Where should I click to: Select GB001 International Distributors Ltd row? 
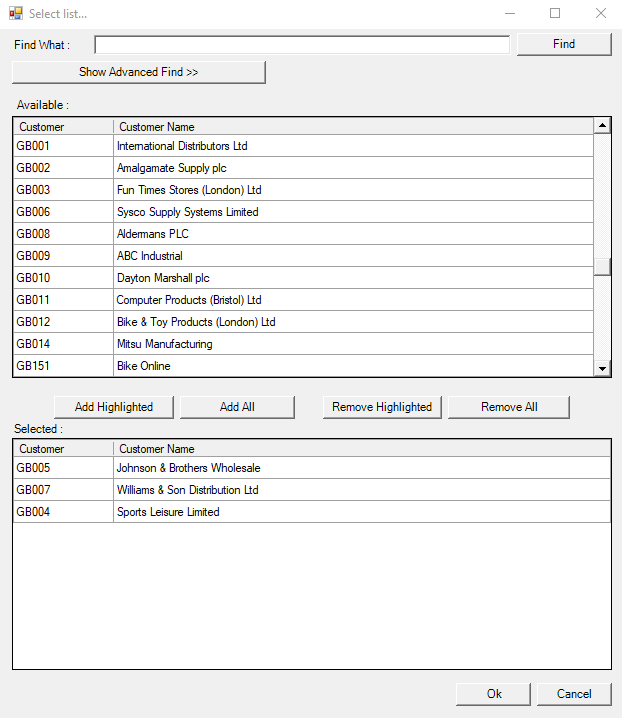[x=182, y=146]
